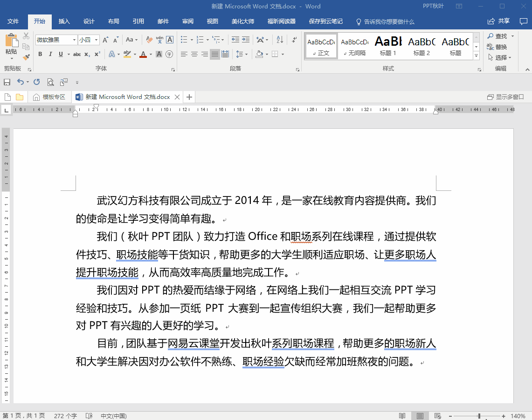Apply the yellow text highlight color
This screenshot has width=532, height=420.
click(127, 54)
